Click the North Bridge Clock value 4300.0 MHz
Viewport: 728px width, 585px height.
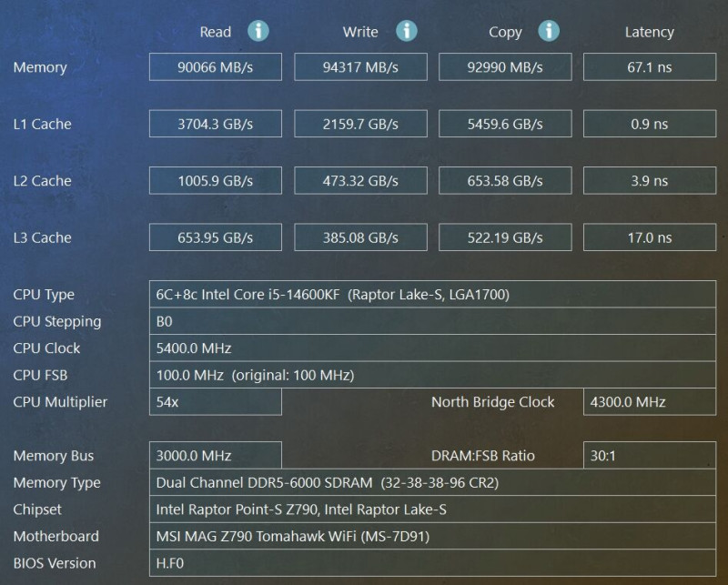[650, 401]
